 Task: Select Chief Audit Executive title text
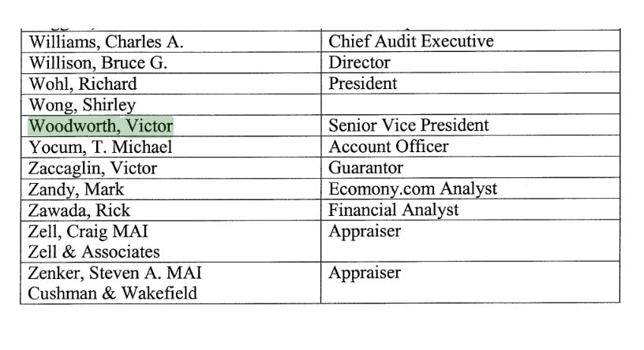(410, 41)
